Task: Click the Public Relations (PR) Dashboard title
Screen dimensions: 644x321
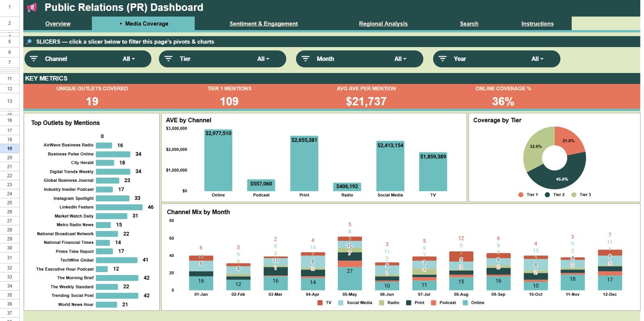Action: (124, 7)
